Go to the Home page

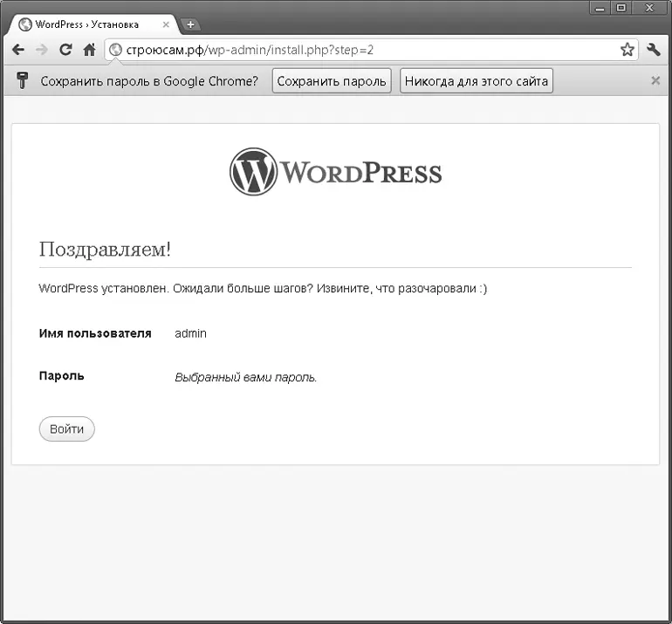tap(88, 51)
